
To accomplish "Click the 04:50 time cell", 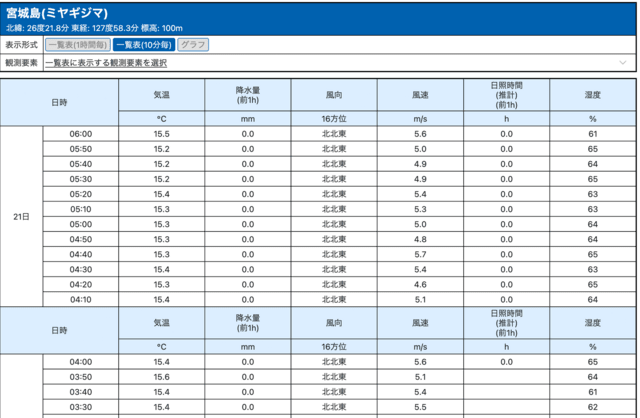I will click(x=81, y=240).
